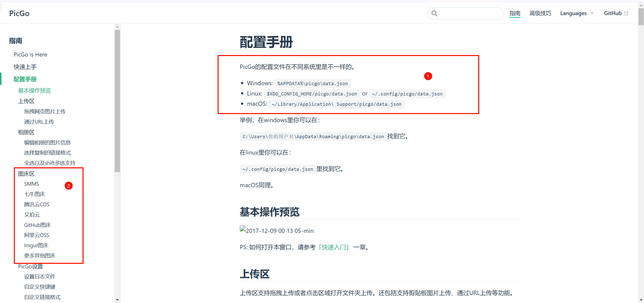Open GitHub external link icon
644x303 pixels.
tap(626, 14)
